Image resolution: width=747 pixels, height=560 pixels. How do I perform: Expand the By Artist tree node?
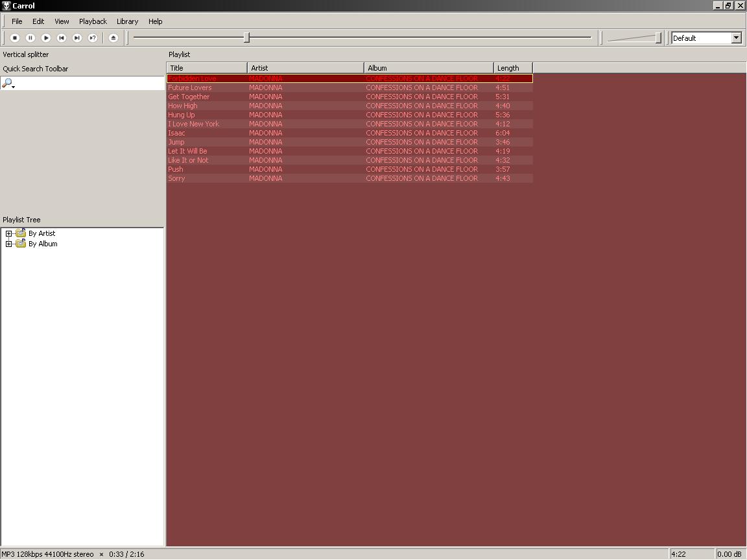8,233
